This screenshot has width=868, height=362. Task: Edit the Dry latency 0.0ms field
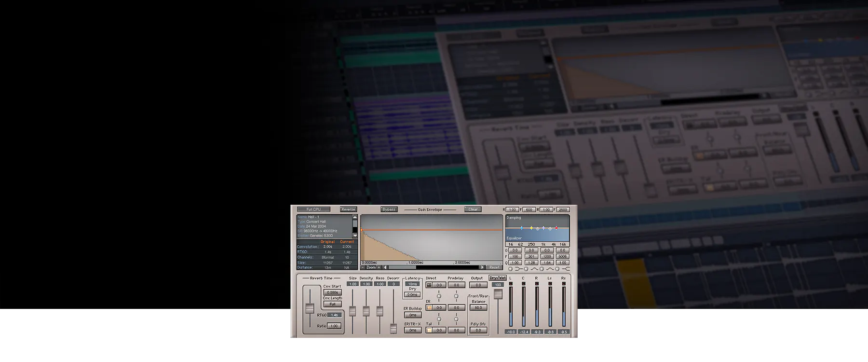pyautogui.click(x=412, y=294)
